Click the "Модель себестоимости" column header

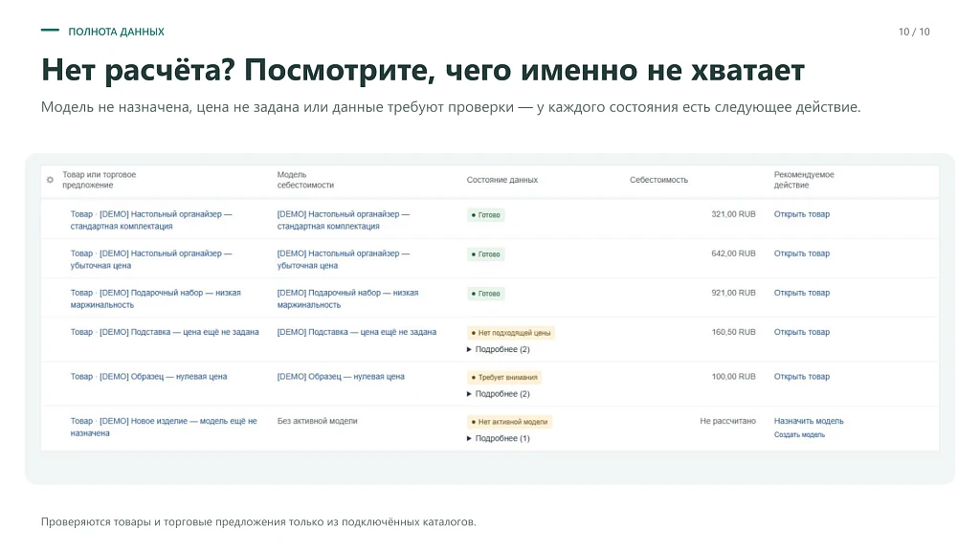coord(305,180)
